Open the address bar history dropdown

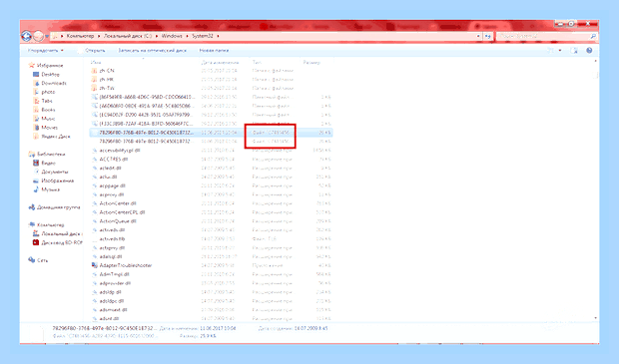pos(478,36)
